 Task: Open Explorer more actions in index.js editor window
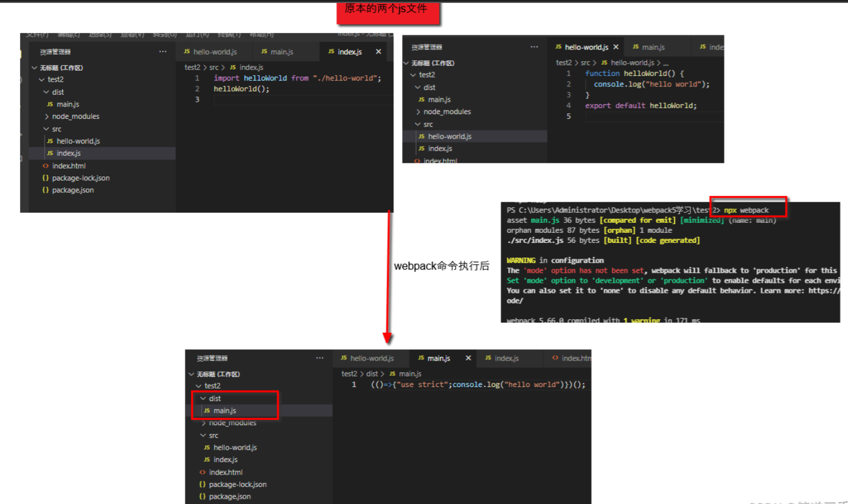(162, 52)
